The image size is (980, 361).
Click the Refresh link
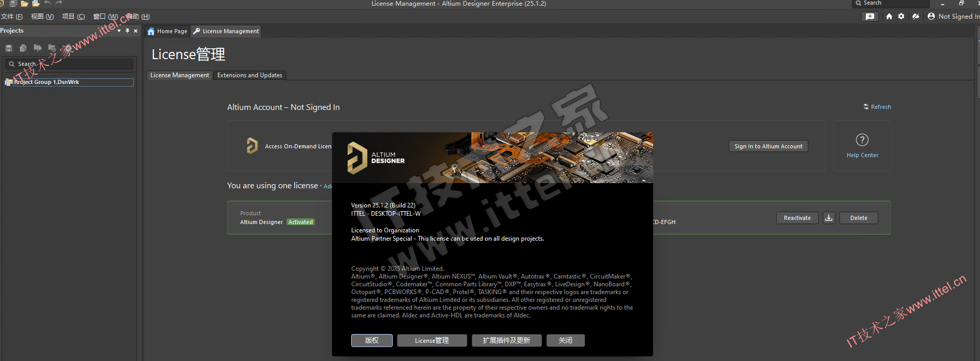[877, 107]
